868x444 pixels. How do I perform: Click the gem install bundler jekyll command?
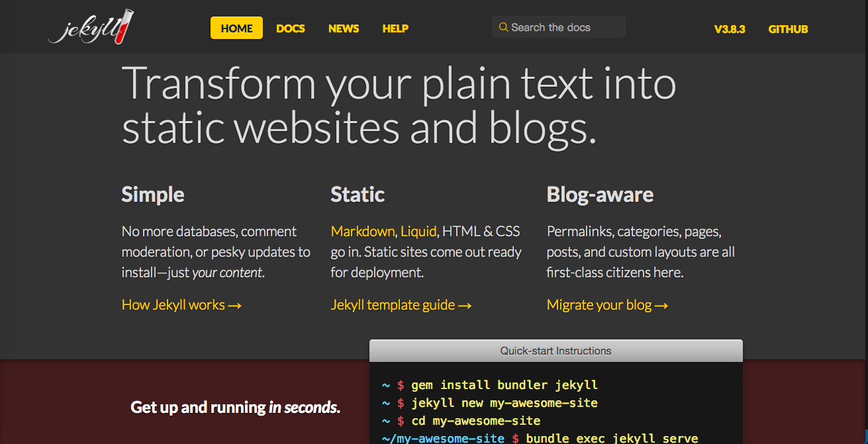click(x=505, y=384)
